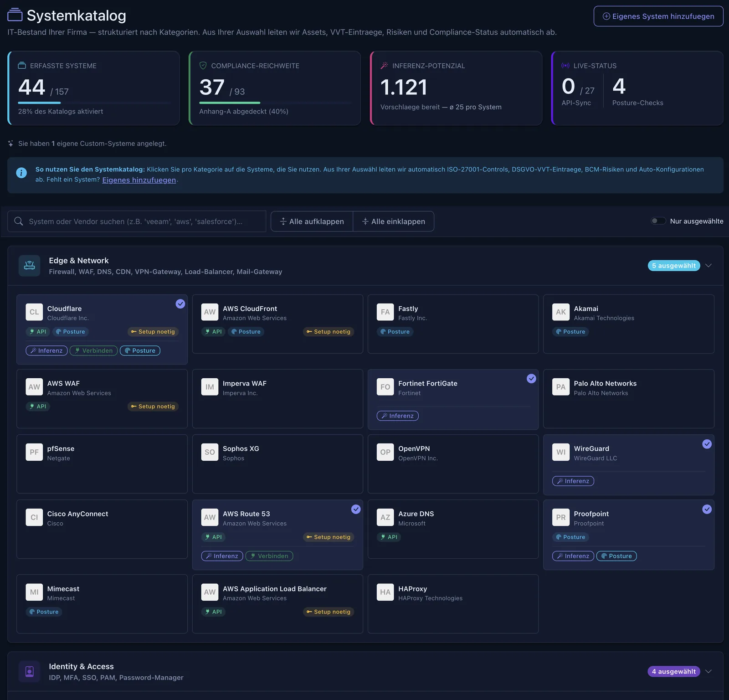Deselect Cloudflare via its checkmark
Screen dimensions: 729x700
180,304
